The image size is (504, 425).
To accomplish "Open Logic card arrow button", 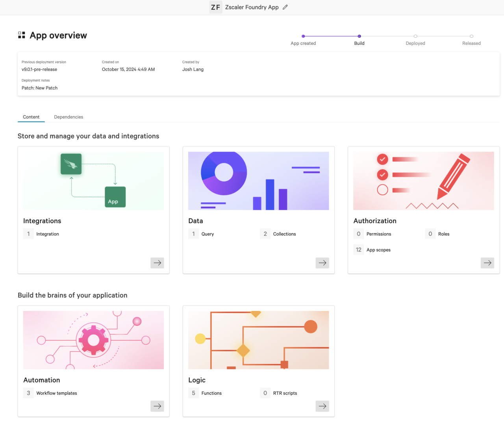I will coord(322,406).
